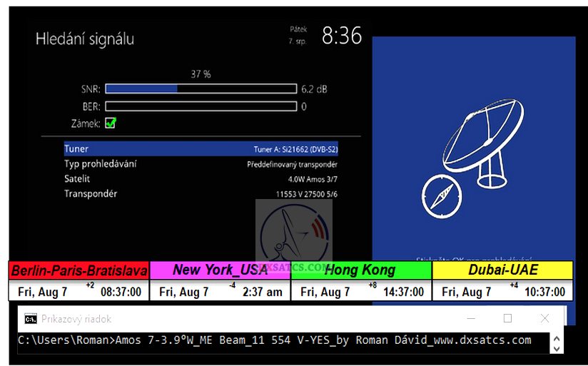Screen dimensions: 588x366
Task: Minimize the Príkazový riadok window
Action: click(470, 319)
